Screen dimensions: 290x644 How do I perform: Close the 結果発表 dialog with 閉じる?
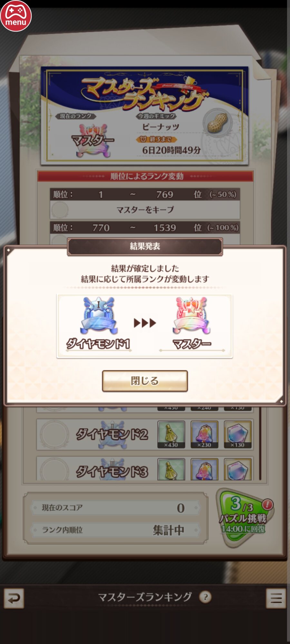(145, 381)
